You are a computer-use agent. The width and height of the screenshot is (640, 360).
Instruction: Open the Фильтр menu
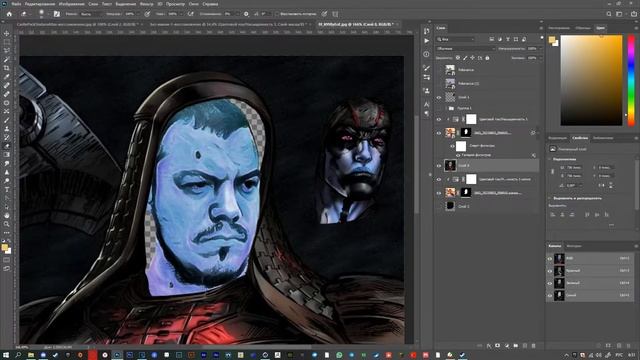point(147,4)
